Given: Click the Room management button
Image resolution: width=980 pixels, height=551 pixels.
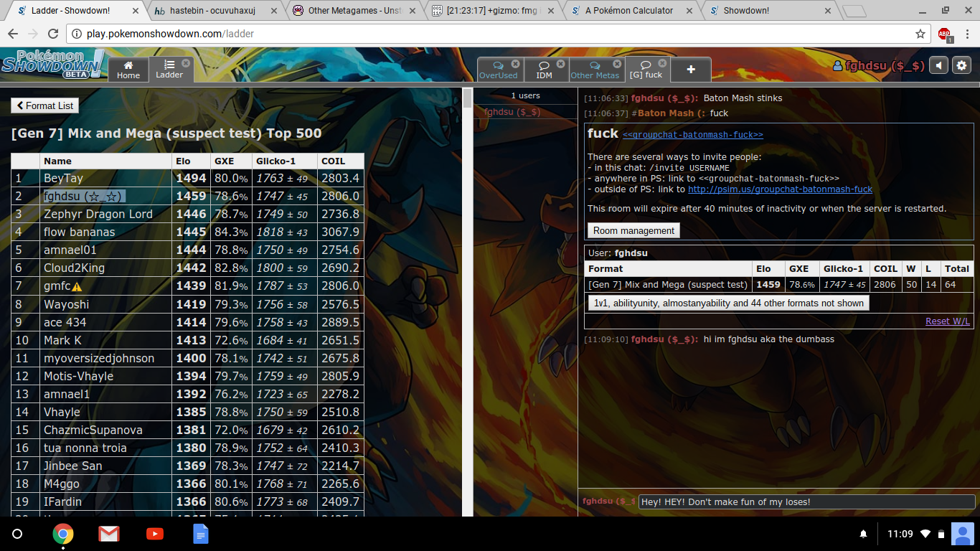Looking at the screenshot, I should [x=633, y=230].
